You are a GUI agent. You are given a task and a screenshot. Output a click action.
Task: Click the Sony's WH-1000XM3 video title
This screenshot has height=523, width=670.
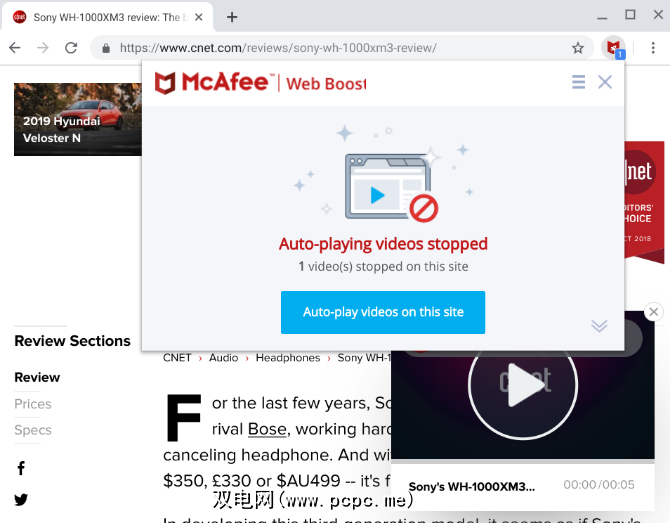coord(471,487)
